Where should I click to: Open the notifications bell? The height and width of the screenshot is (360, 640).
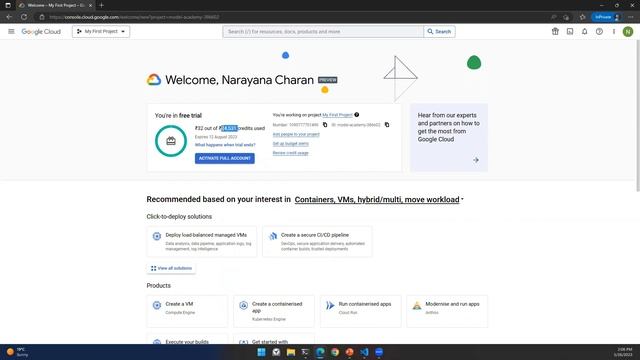(584, 31)
